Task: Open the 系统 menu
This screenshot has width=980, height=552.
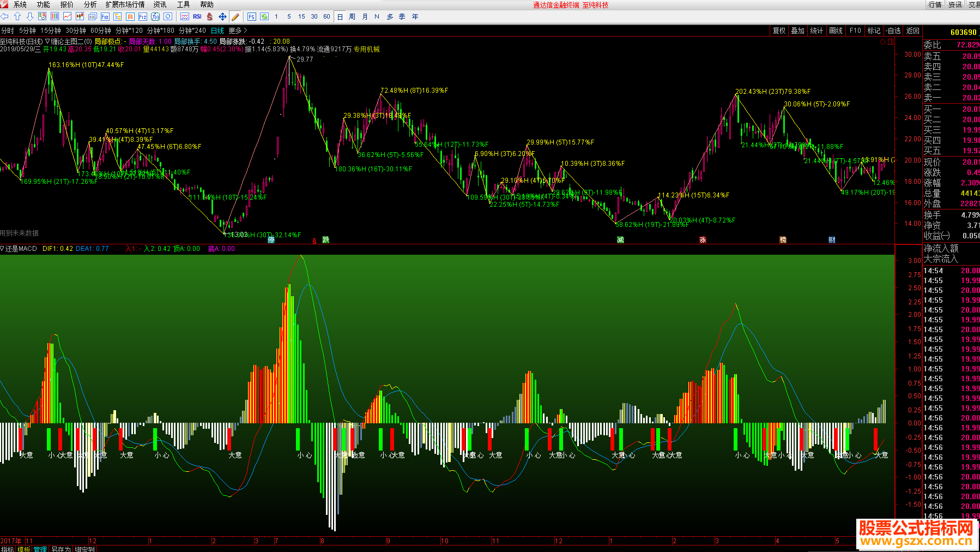Action: point(20,4)
